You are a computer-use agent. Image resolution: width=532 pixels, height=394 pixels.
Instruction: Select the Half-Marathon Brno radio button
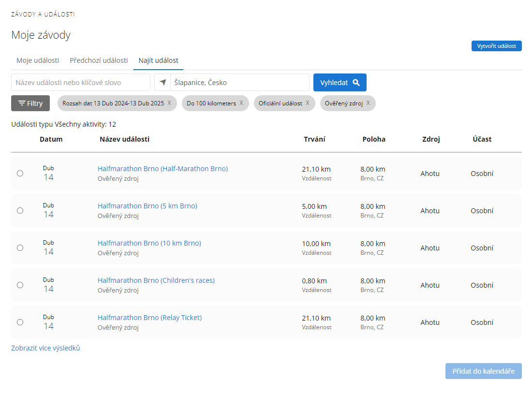click(x=20, y=173)
